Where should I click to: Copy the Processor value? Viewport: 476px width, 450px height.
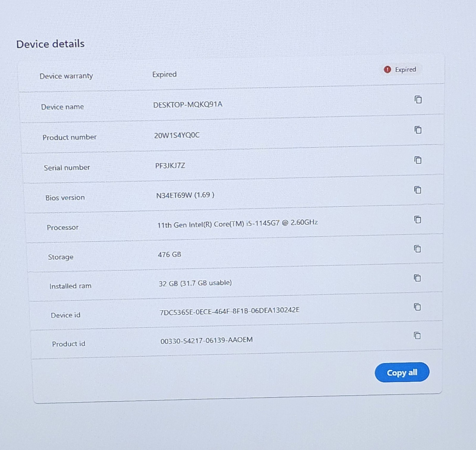tap(417, 219)
